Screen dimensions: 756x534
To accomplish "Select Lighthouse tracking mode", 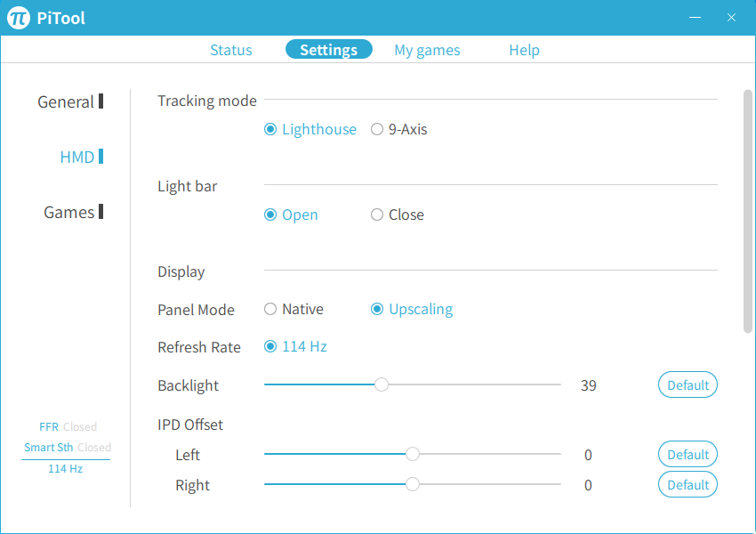I will [310, 129].
